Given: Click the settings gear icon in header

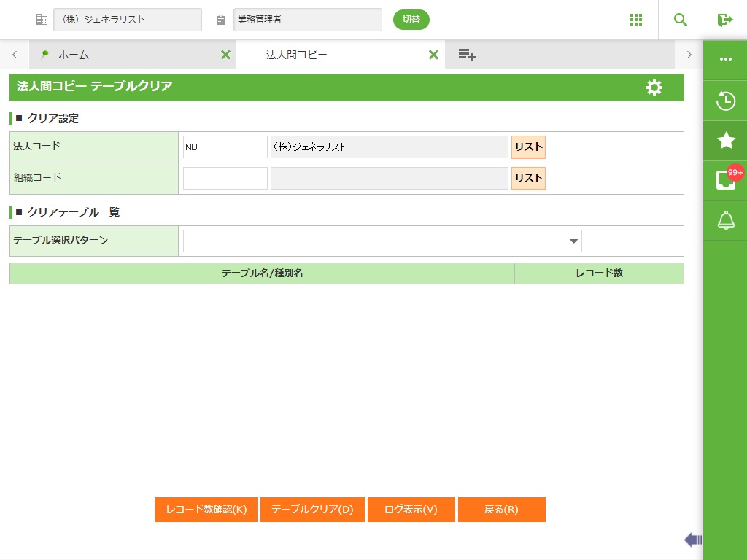Looking at the screenshot, I should coord(654,87).
